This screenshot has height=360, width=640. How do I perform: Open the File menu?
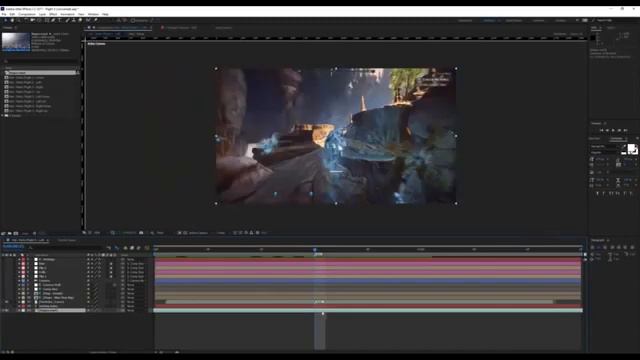4,14
